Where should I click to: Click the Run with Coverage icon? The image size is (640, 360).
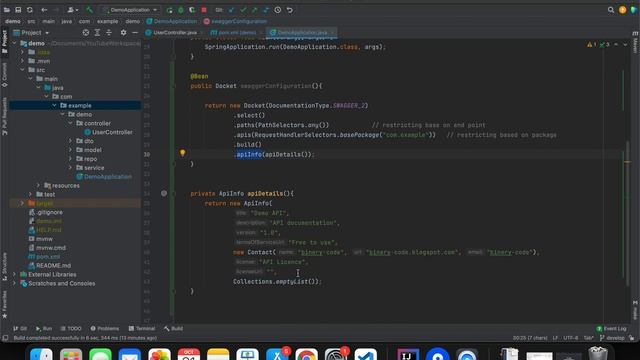[192, 10]
